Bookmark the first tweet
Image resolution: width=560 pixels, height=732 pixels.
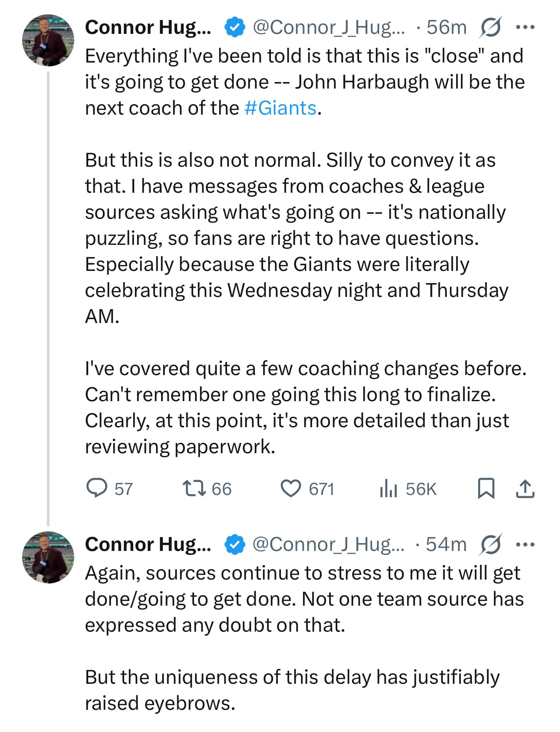486,488
